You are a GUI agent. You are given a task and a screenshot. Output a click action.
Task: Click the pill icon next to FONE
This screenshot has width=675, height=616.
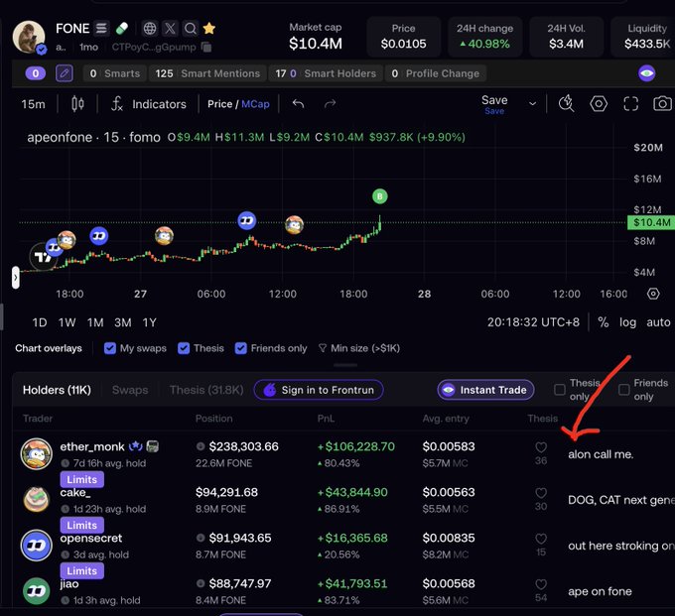[122, 29]
